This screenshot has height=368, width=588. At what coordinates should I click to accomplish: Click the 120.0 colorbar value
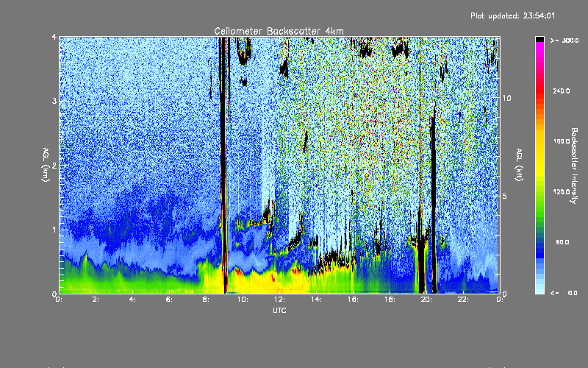(562, 192)
